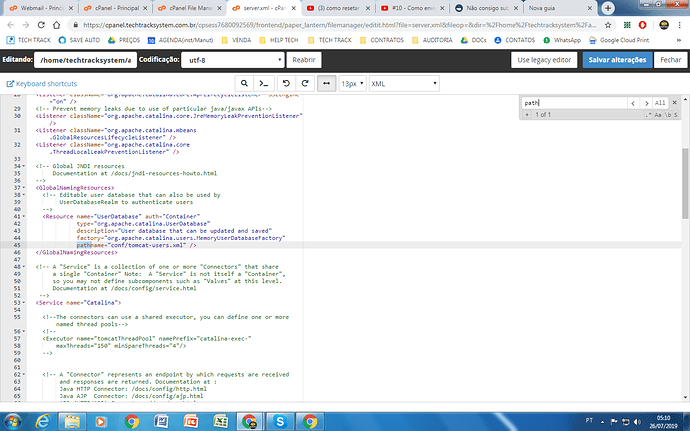Open Windows Explorer folder in the taskbar
The image size is (690, 431).
72,421
